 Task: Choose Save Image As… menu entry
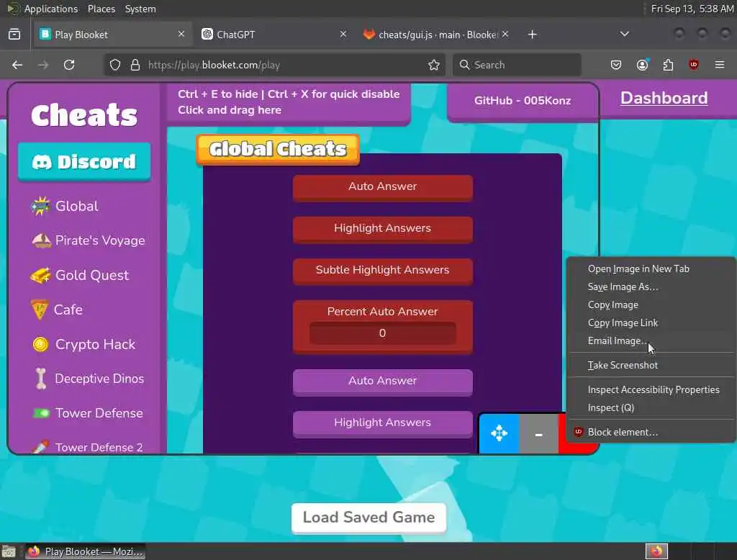tap(651, 286)
